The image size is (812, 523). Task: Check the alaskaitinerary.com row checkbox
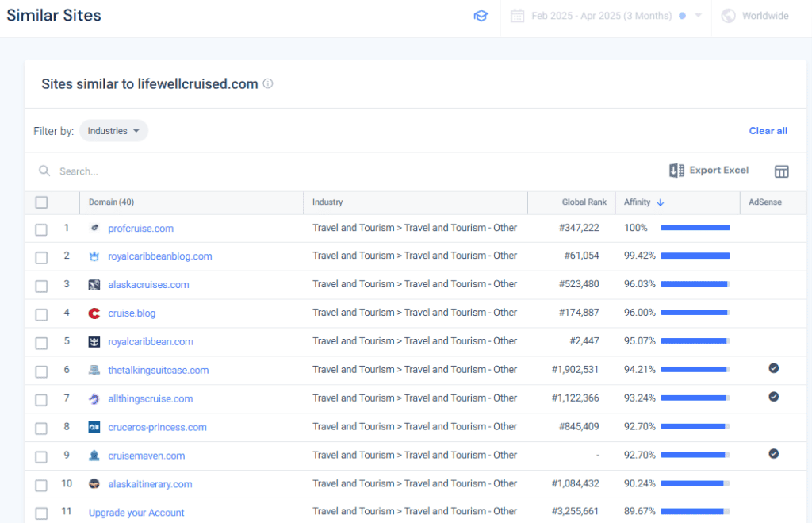(x=41, y=485)
